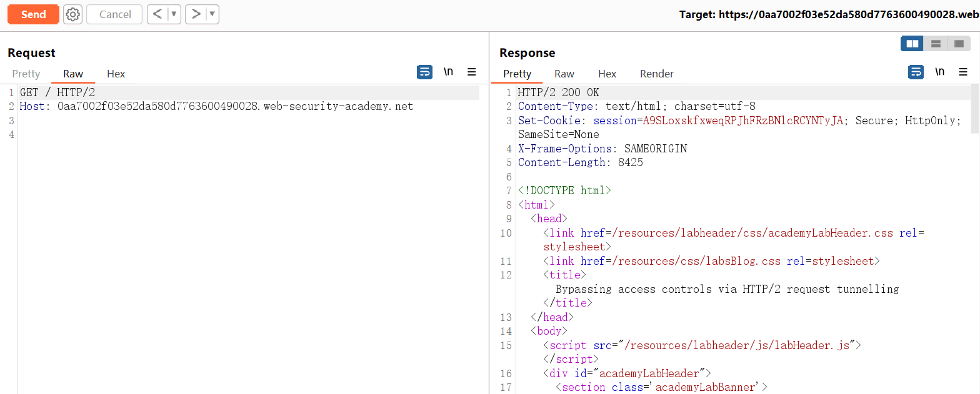Screen dimensions: 980x394
Task: Open the Response panel hamburger menu
Action: pyautogui.click(x=963, y=72)
